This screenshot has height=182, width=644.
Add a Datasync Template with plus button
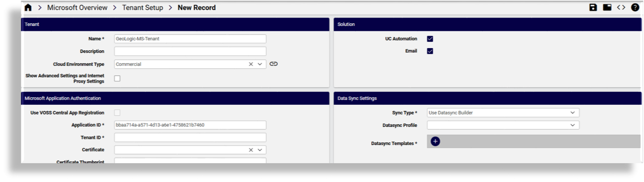click(435, 141)
